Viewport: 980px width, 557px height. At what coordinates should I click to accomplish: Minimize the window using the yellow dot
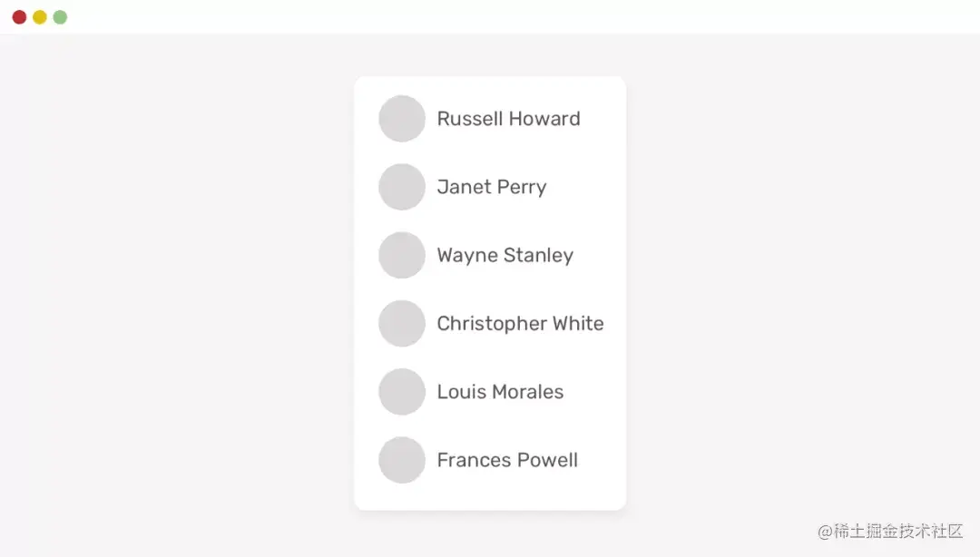(x=40, y=17)
